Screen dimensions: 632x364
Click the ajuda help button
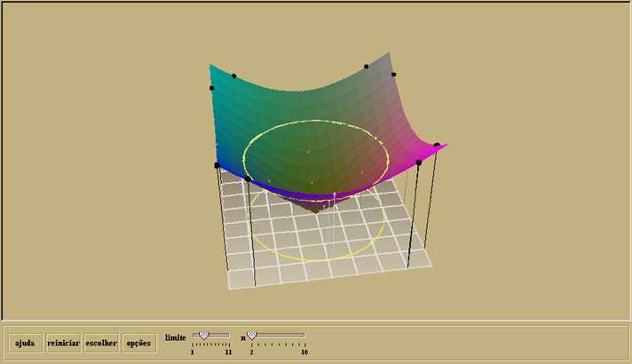coord(25,343)
